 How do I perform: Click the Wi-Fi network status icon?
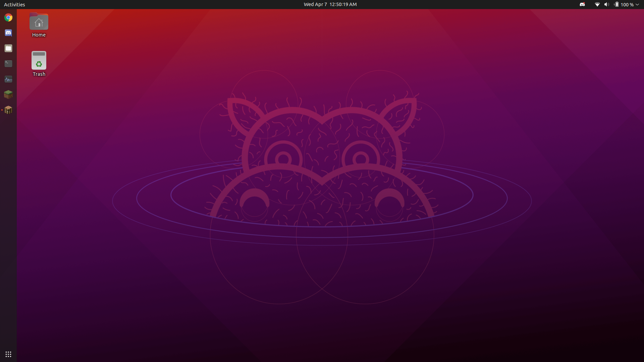(x=597, y=4)
